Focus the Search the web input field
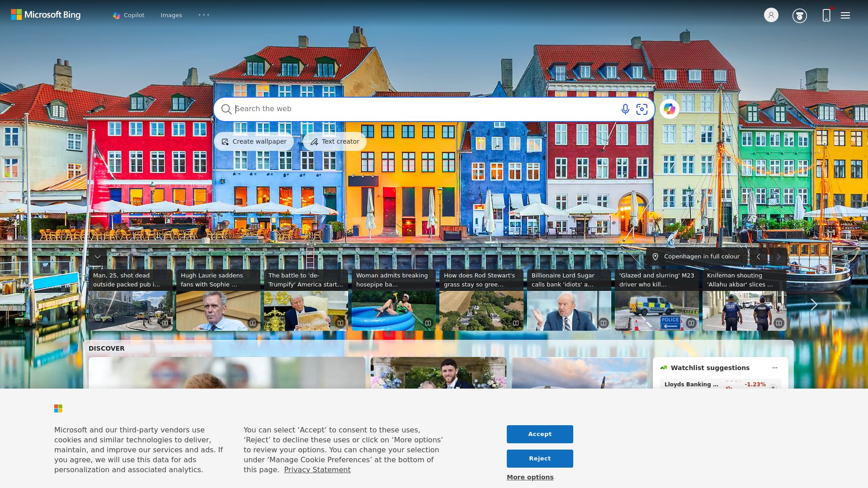This screenshot has width=868, height=488. click(425, 109)
